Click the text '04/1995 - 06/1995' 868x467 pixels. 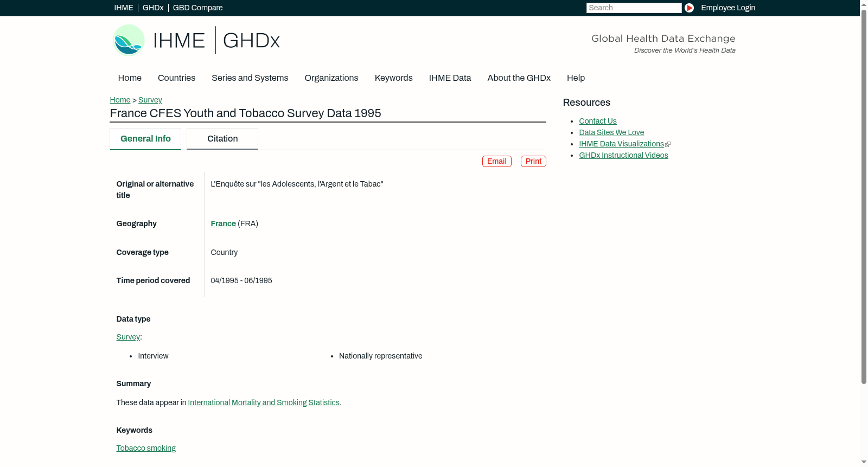coord(241,280)
